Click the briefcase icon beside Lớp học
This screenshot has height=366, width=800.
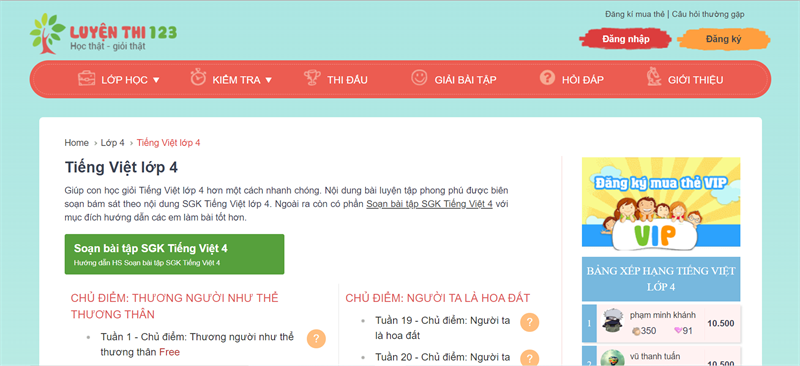coord(87,79)
